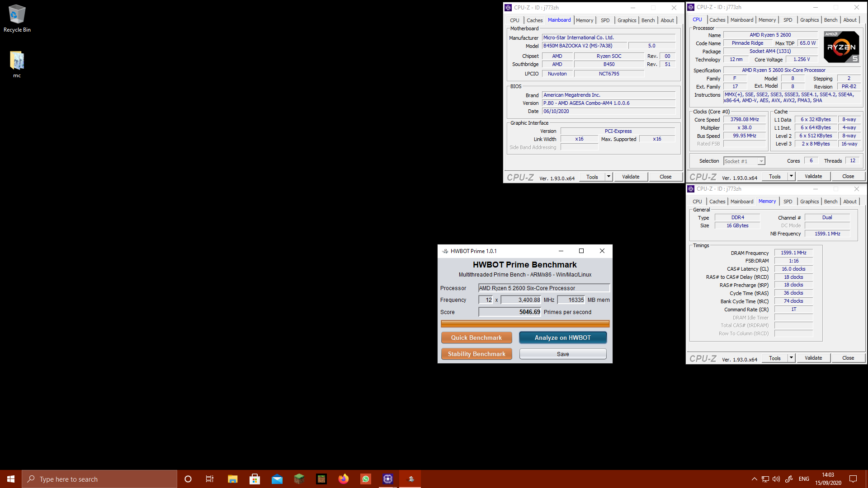Click Validate in the Mainboard window
Image resolution: width=868 pixels, height=488 pixels.
[x=631, y=177]
